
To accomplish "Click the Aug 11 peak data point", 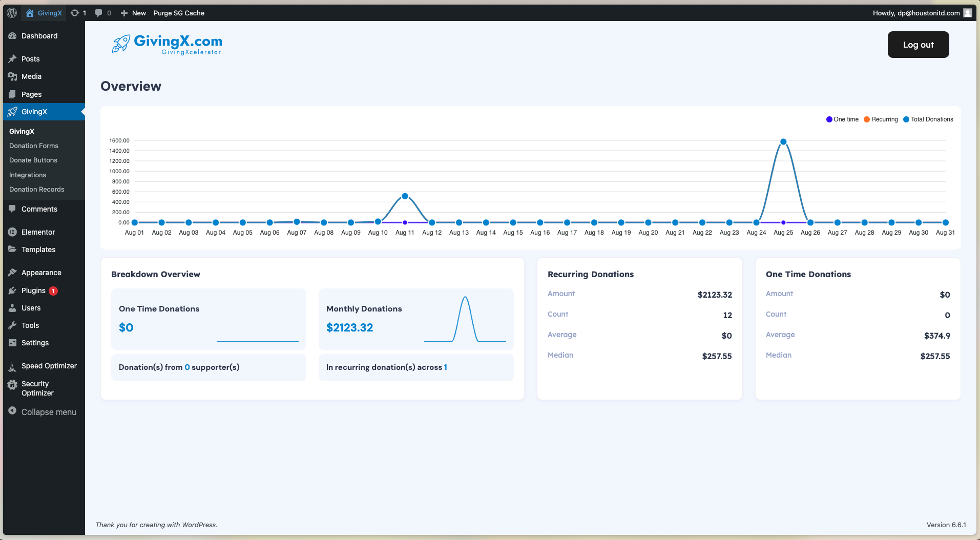I will point(405,196).
